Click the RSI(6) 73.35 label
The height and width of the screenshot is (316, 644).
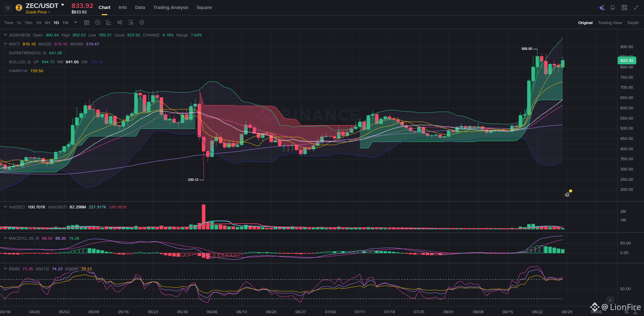pyautogui.click(x=21, y=269)
